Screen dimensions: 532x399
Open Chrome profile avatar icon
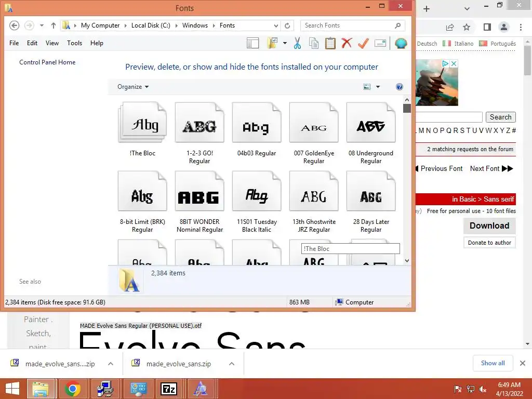504,27
